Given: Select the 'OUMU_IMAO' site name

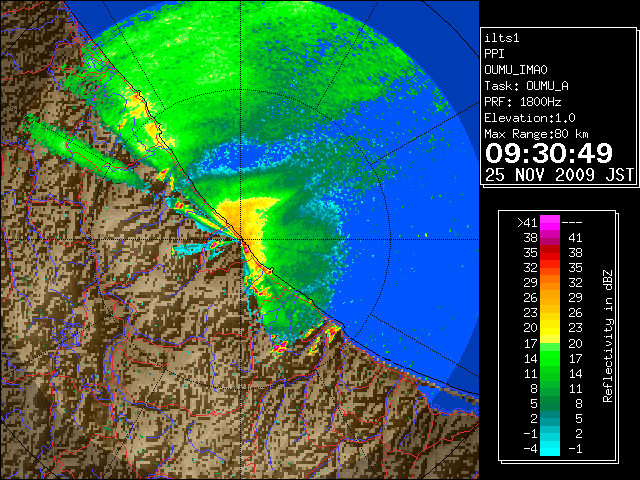Looking at the screenshot, I should click(x=516, y=70).
